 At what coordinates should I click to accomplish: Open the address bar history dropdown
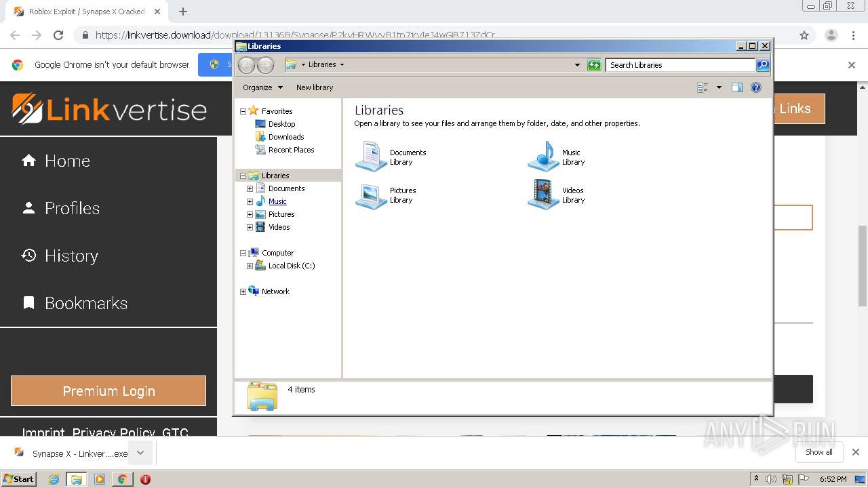pyautogui.click(x=577, y=65)
